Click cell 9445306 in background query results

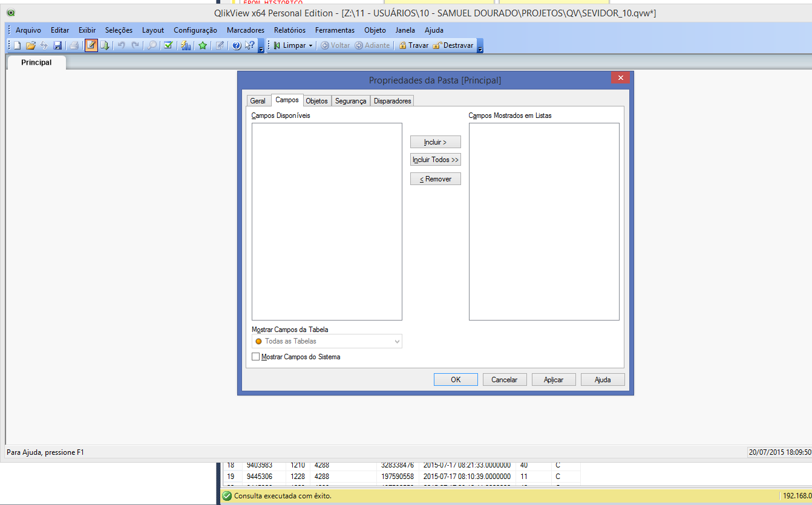click(x=259, y=477)
